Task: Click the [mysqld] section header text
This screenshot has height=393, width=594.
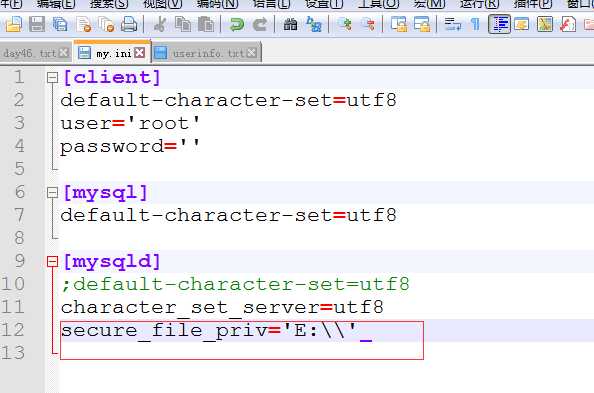Action: pyautogui.click(x=112, y=261)
